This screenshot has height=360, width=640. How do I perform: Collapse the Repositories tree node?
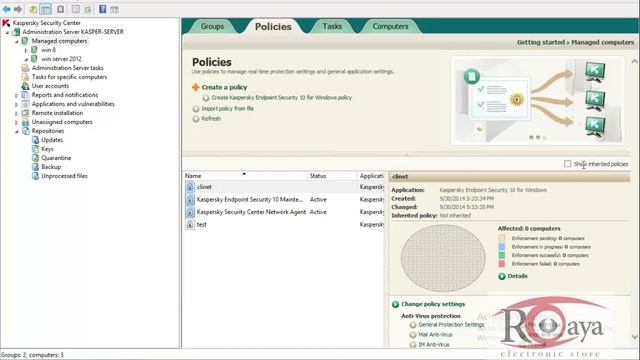[17, 131]
